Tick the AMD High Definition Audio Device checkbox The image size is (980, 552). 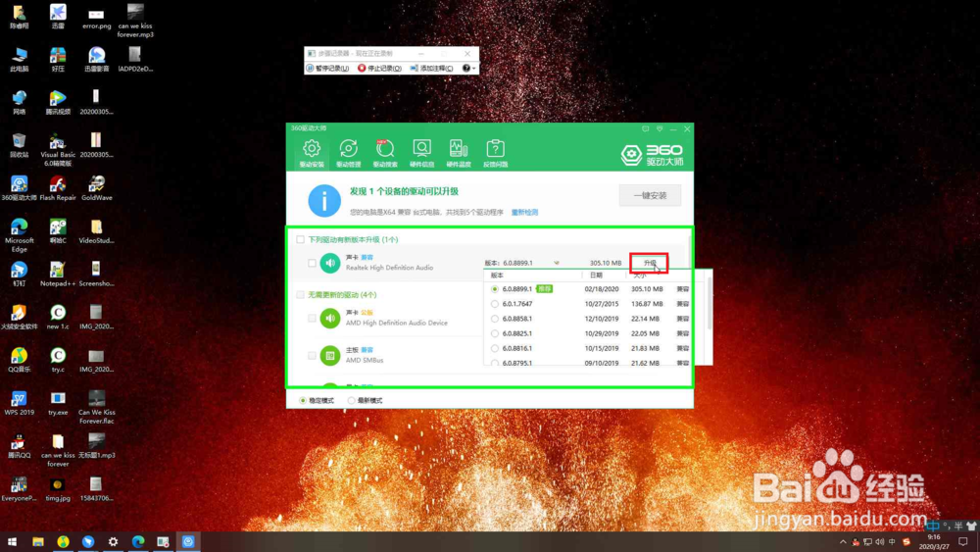click(312, 319)
